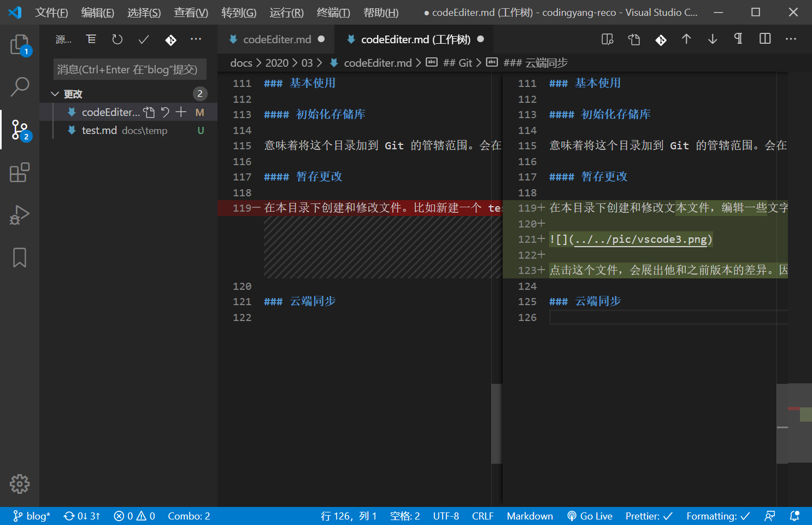Screen dimensions: 812x525
Task: Commit changes with the checkmark icon
Action: point(144,39)
